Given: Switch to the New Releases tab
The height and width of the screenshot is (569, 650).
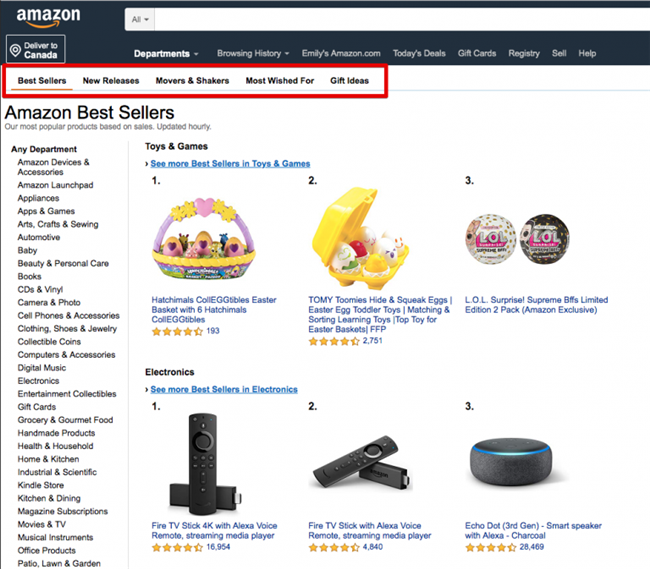Looking at the screenshot, I should click(x=111, y=80).
